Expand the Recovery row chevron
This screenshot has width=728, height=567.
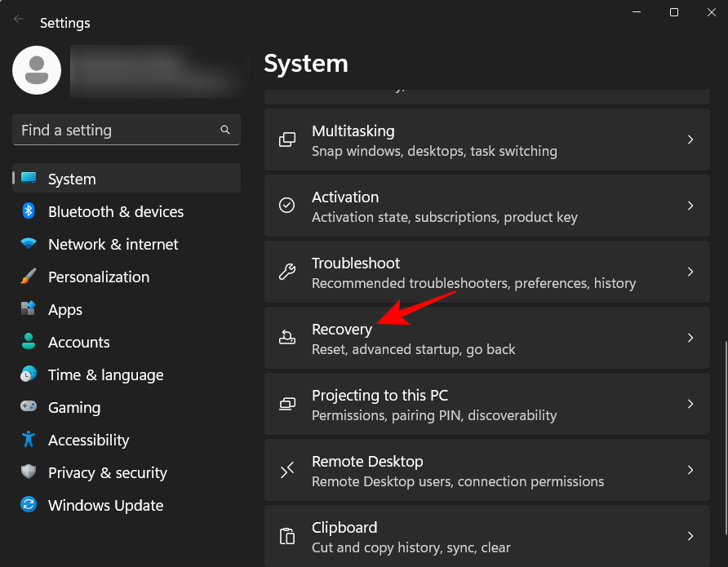coord(690,337)
